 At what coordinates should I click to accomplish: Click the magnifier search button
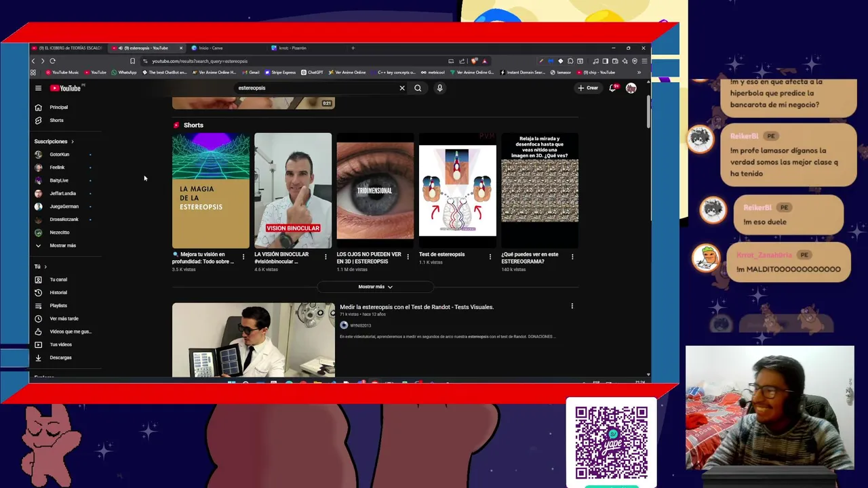tap(418, 88)
